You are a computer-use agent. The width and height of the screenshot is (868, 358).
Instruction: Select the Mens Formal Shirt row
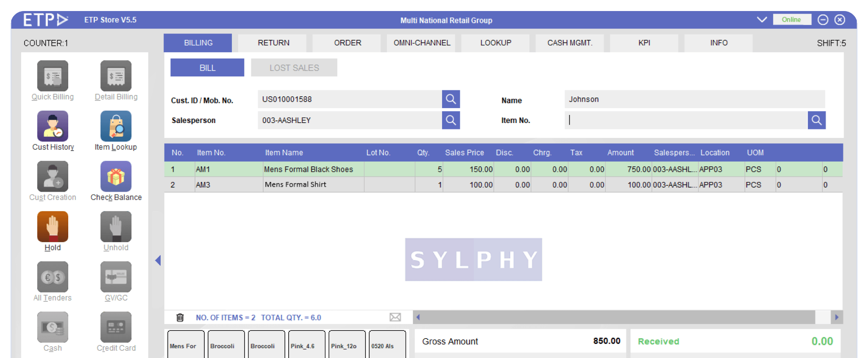pos(295,185)
